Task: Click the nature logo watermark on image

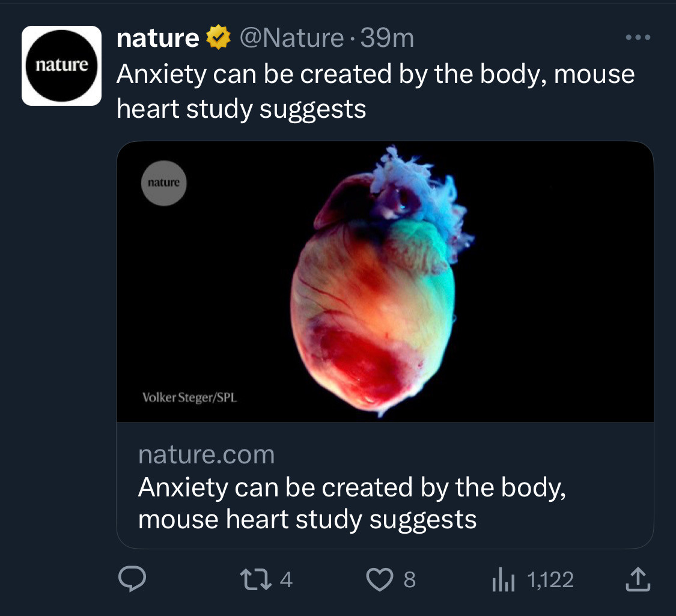Action: click(x=164, y=183)
